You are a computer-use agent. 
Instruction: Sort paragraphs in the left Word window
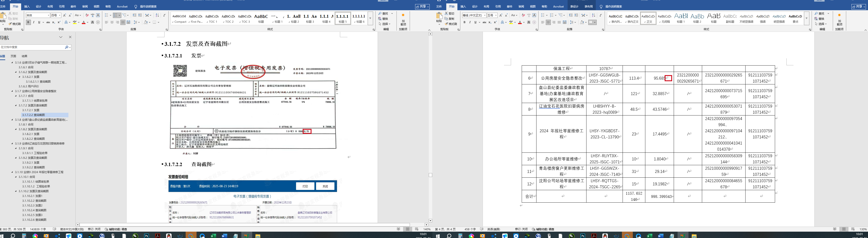pos(157,15)
